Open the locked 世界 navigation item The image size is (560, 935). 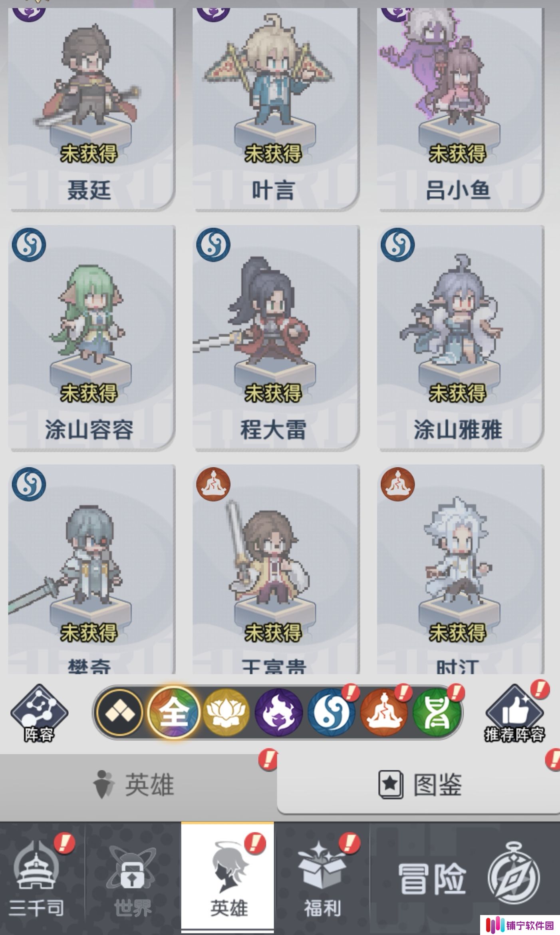(x=133, y=877)
